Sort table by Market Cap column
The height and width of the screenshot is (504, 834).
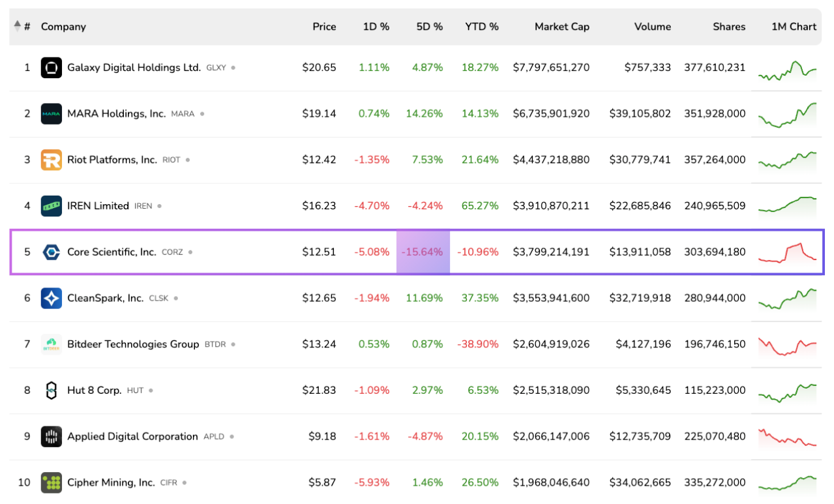(x=561, y=27)
